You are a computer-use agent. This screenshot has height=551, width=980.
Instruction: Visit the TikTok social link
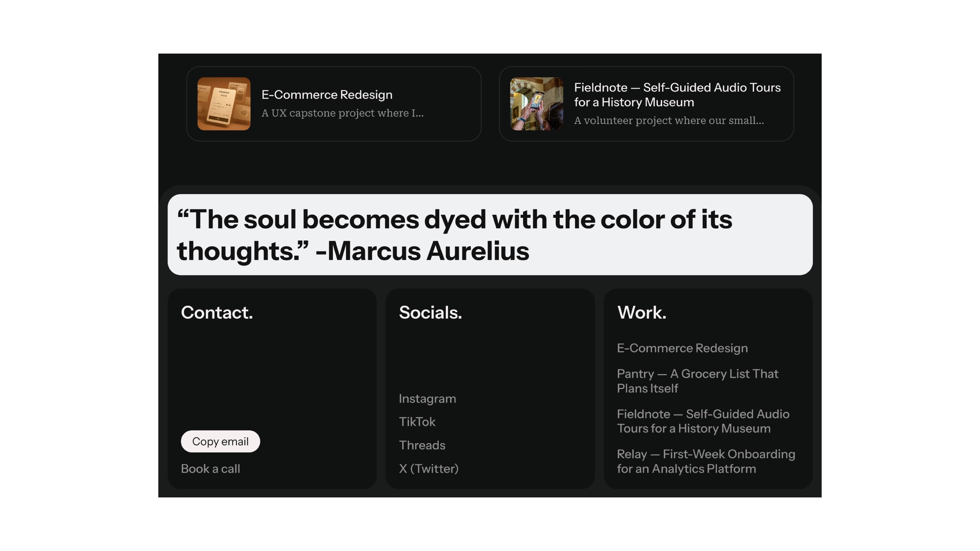(x=417, y=422)
